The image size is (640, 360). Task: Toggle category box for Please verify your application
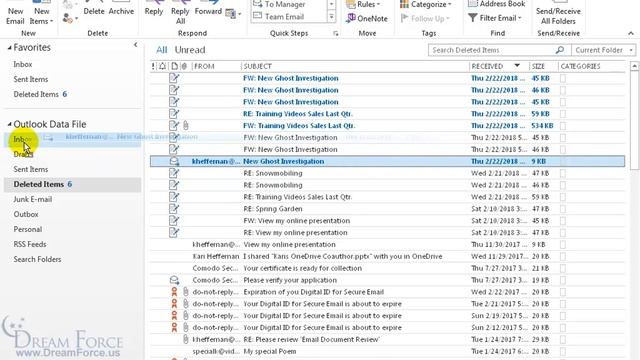coord(563,280)
